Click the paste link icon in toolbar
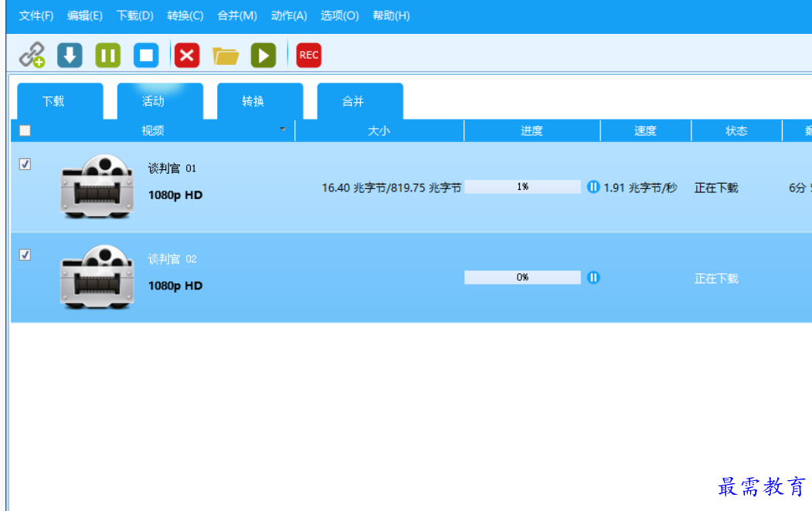The height and width of the screenshot is (511, 812). tap(32, 55)
